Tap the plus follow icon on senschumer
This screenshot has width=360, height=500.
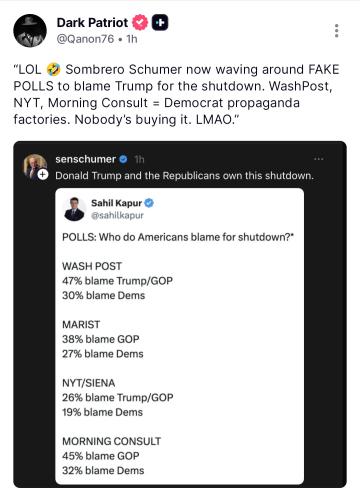(43, 175)
